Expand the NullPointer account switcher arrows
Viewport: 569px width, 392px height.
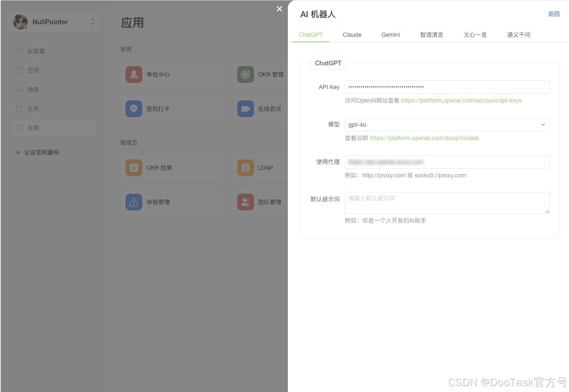[93, 22]
